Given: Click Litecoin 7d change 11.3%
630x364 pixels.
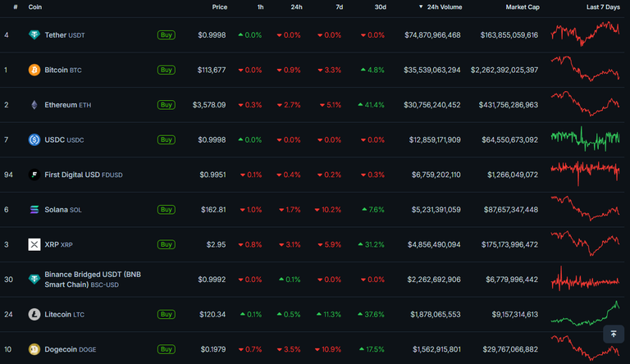Looking at the screenshot, I should 329,314.
